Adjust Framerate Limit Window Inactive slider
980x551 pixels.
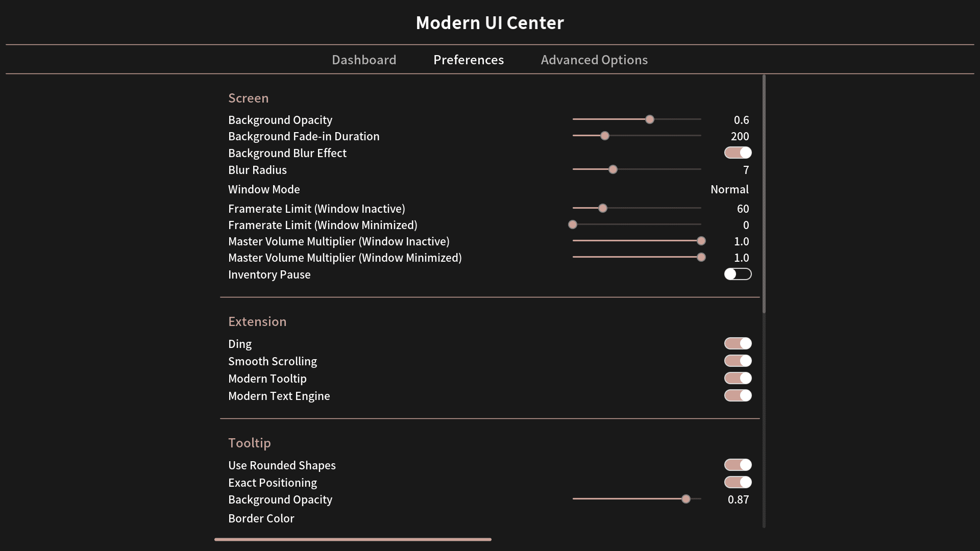pyautogui.click(x=602, y=209)
